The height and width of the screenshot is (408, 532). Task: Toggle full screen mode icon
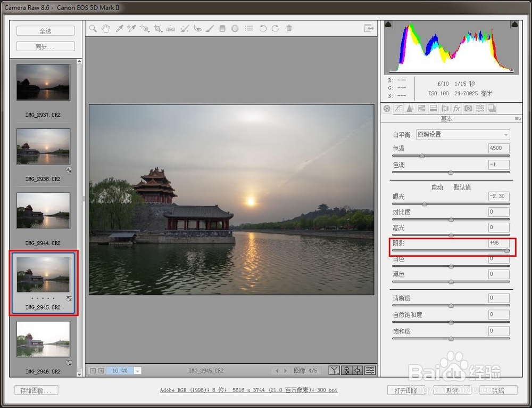369,28
